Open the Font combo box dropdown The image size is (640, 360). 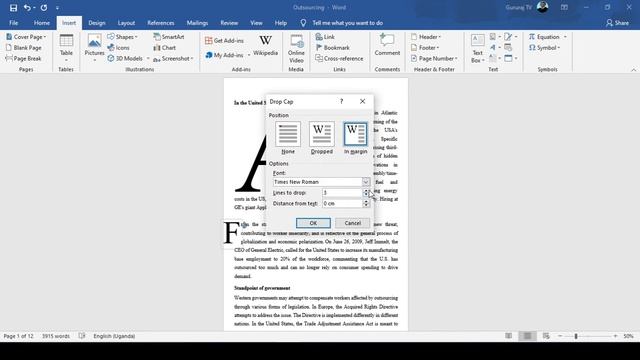pos(366,182)
